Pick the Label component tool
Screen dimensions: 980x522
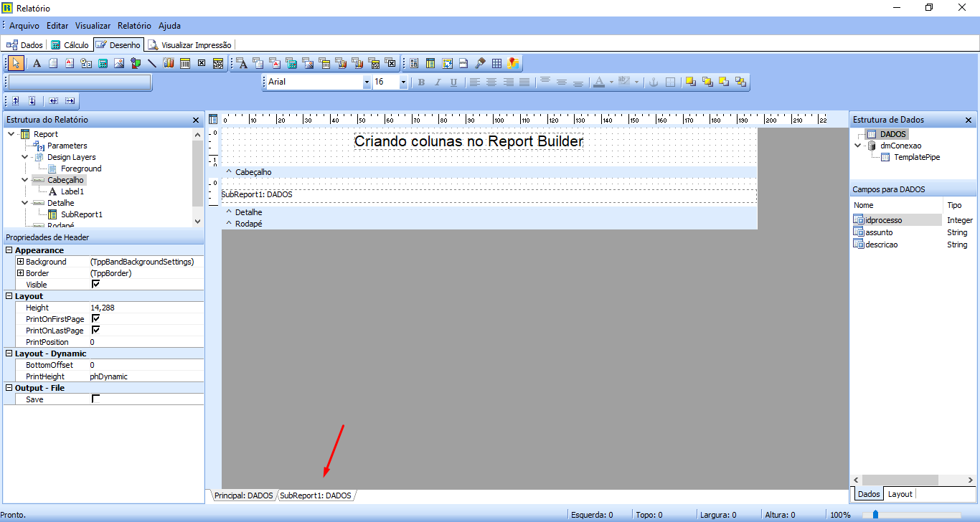click(x=37, y=63)
